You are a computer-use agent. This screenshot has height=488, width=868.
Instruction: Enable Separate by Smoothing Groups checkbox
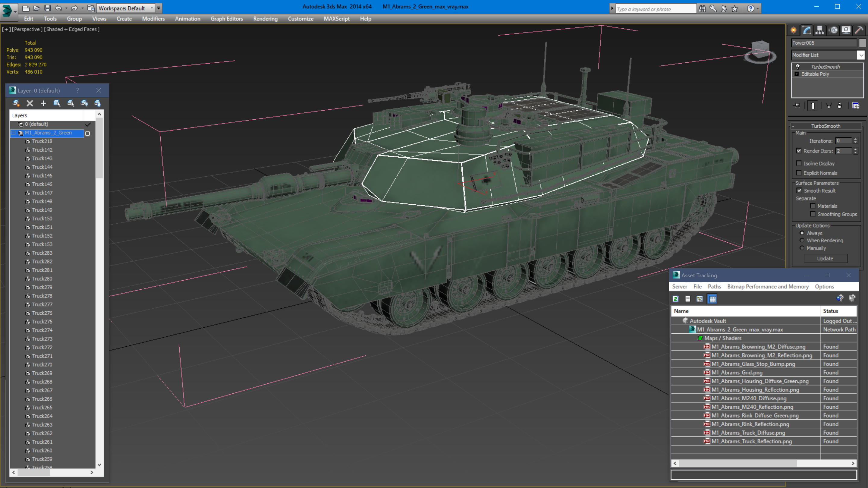click(x=813, y=214)
